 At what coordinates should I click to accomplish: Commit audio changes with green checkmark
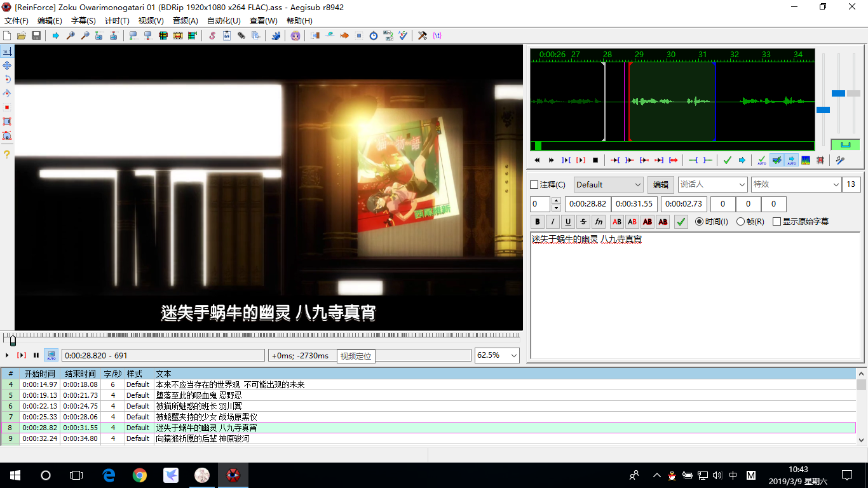[727, 160]
